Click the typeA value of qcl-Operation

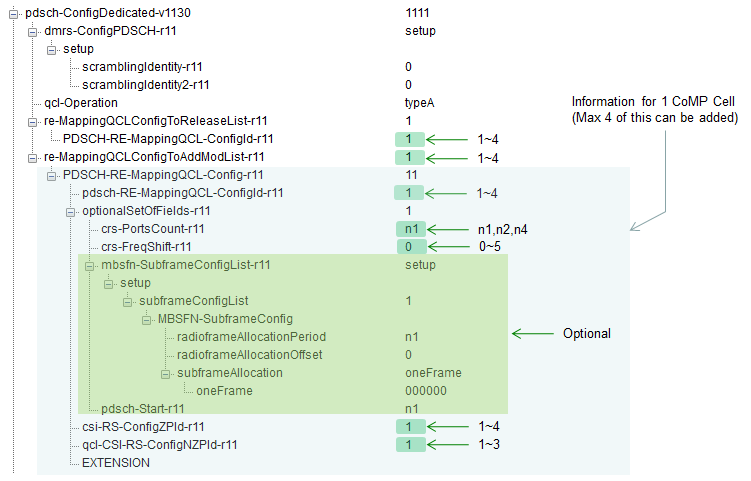click(420, 103)
